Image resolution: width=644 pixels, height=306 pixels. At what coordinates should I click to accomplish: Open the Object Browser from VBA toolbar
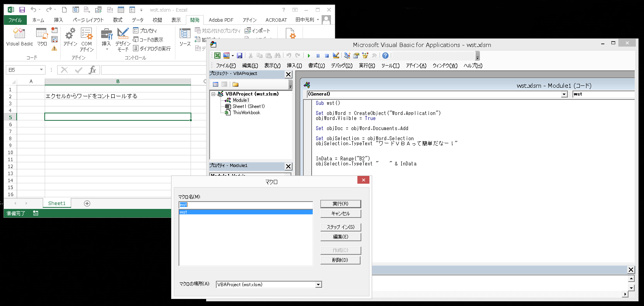pyautogui.click(x=365, y=56)
